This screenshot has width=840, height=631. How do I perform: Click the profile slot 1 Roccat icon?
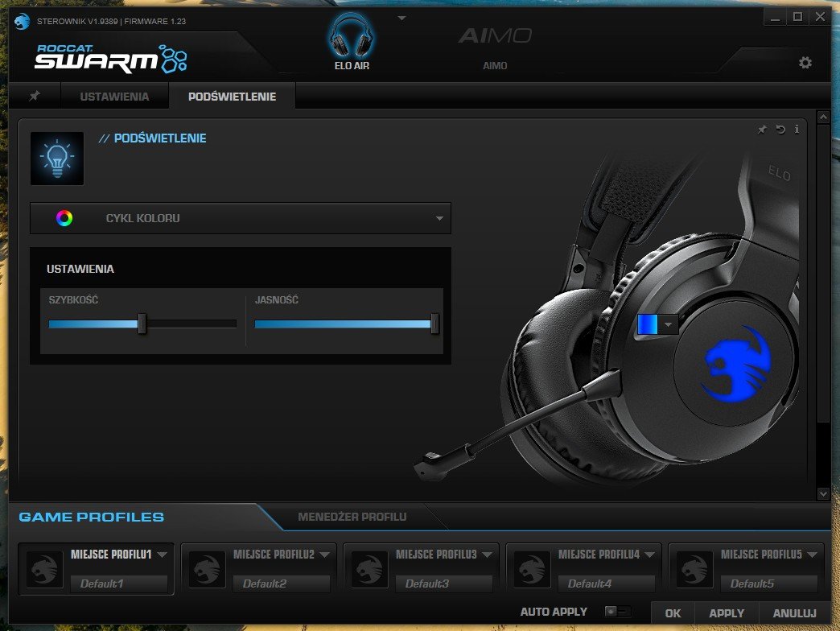click(x=44, y=569)
